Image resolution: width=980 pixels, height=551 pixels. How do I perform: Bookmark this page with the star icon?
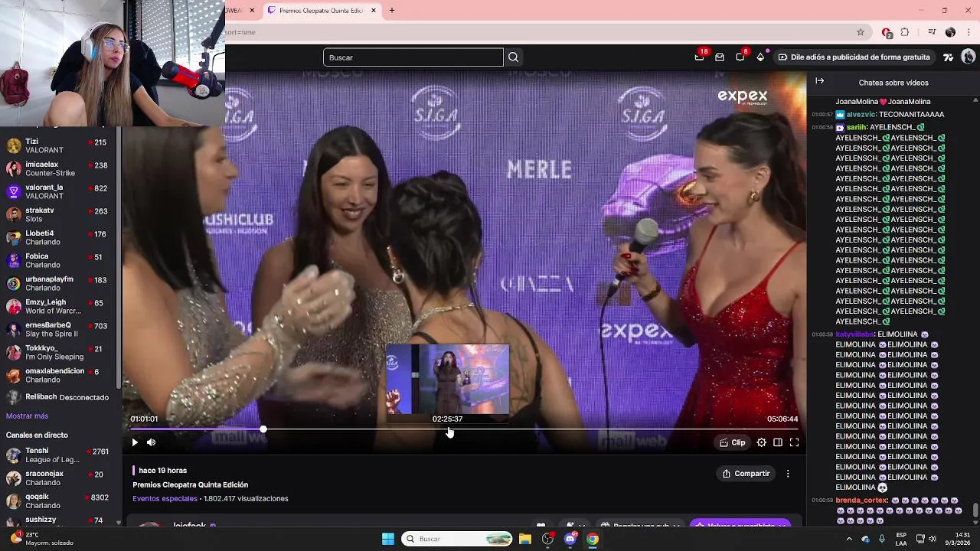click(x=861, y=32)
